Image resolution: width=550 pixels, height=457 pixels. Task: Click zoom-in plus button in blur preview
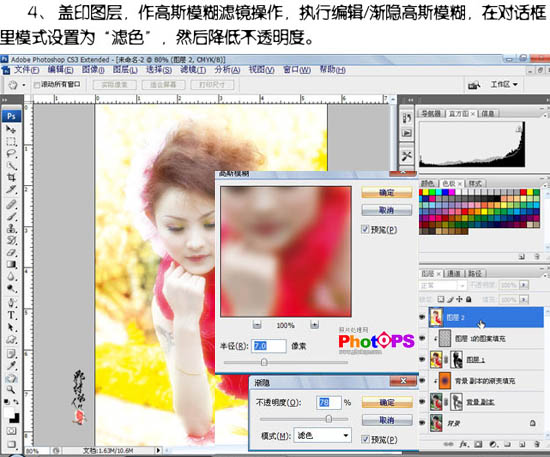[314, 325]
